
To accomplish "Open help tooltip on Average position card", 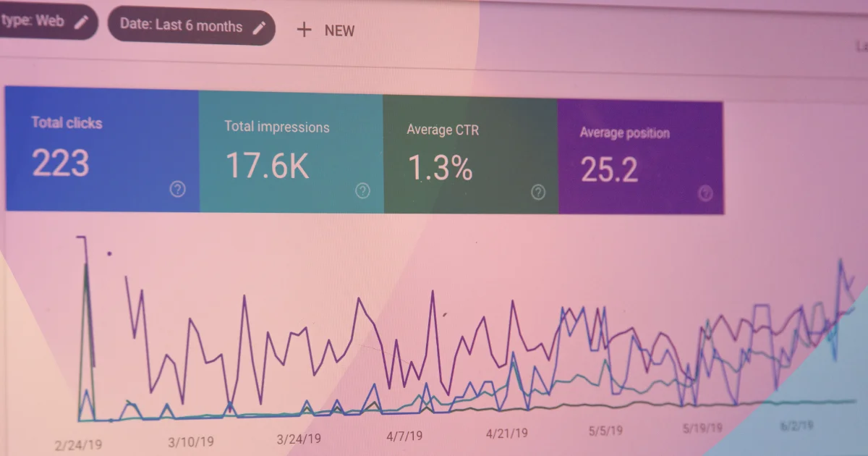I will (x=705, y=194).
